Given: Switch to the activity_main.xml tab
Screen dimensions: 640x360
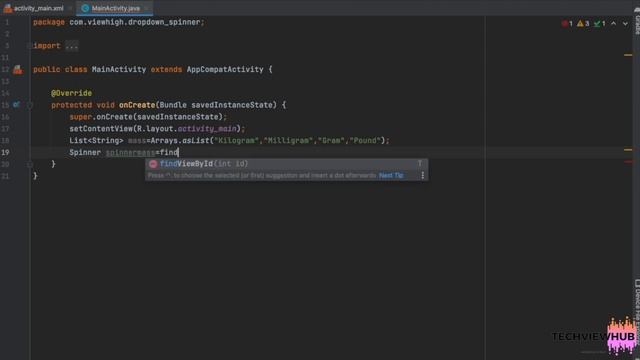Looking at the screenshot, I should pyautogui.click(x=34, y=8).
